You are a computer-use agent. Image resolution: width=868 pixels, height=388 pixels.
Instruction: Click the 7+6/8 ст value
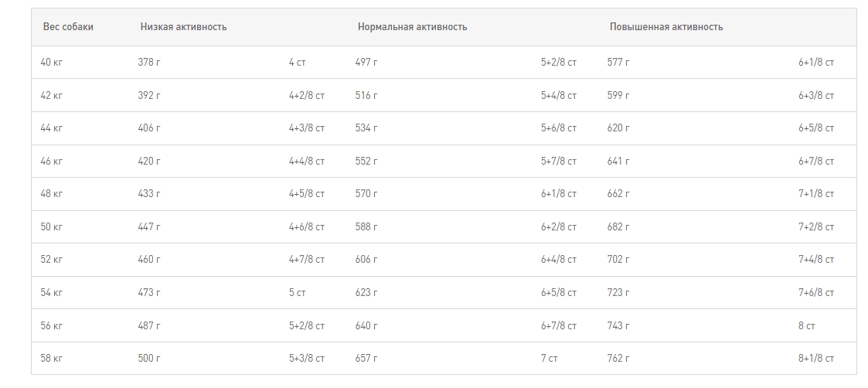point(816,293)
